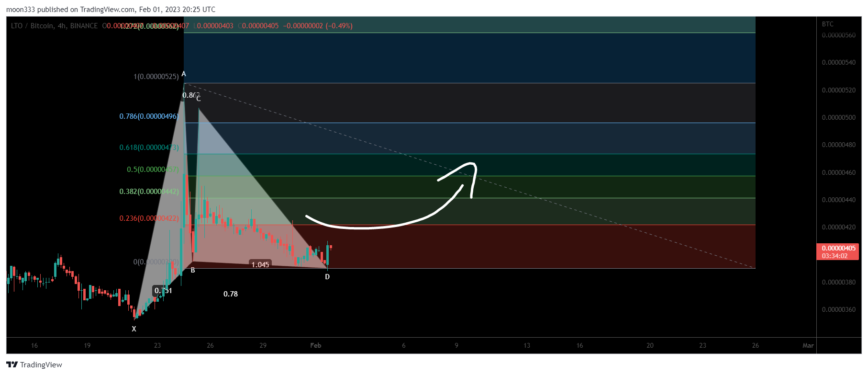Click the 29 date on time axis
The width and height of the screenshot is (868, 375).
pos(263,345)
